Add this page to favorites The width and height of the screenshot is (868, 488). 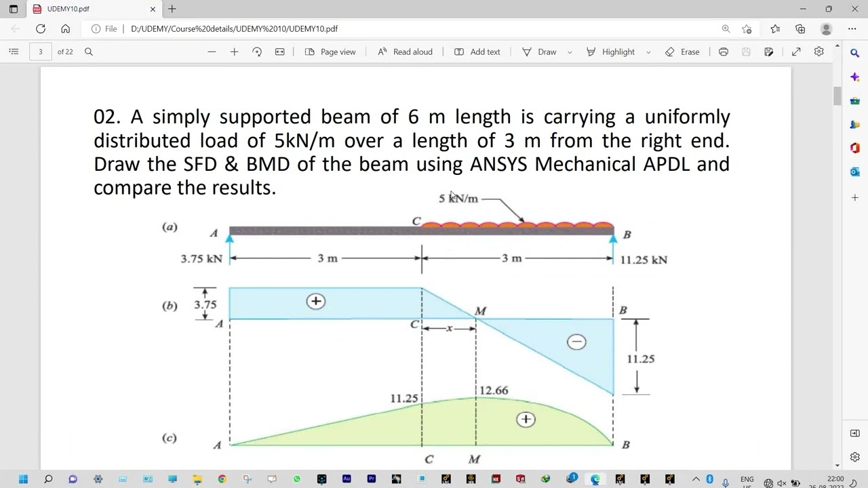[x=747, y=28]
